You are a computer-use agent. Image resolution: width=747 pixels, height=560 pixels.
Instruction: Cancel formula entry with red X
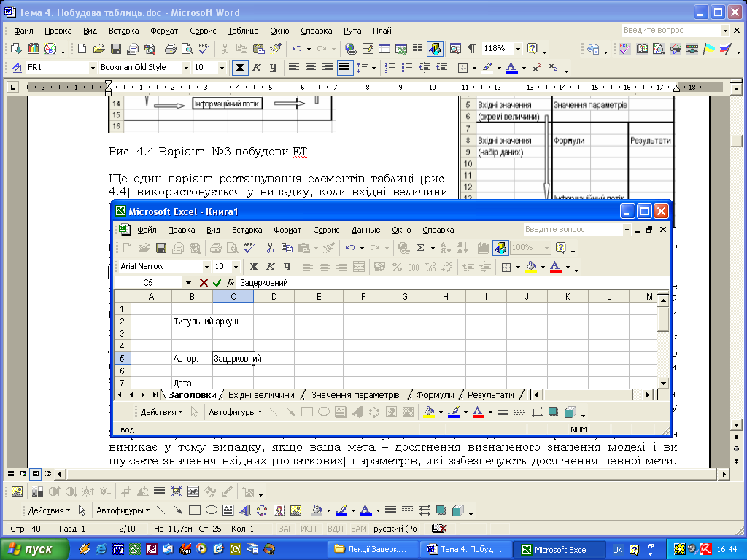204,283
